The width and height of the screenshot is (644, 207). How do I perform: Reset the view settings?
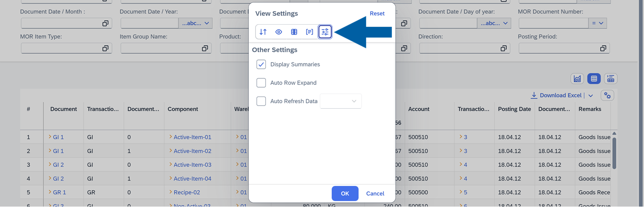point(377,13)
